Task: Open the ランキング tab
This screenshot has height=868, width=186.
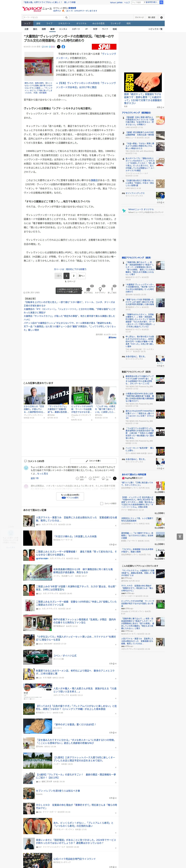Action: coord(115,24)
